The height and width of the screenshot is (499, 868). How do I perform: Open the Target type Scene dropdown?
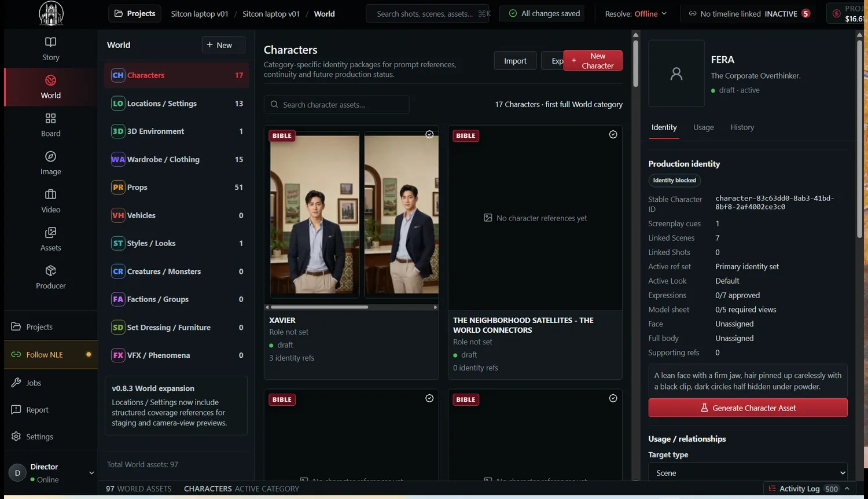[x=748, y=473]
